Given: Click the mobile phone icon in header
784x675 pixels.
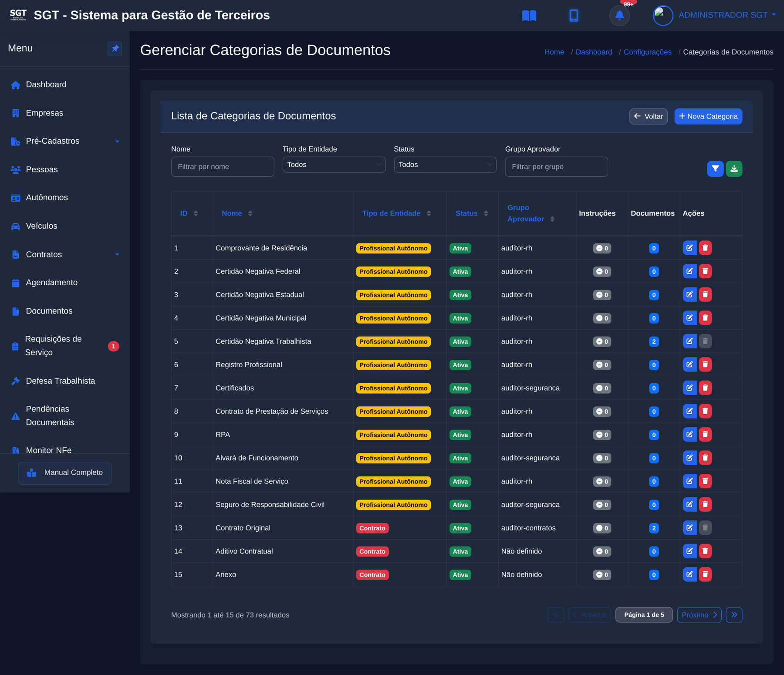Looking at the screenshot, I should point(574,16).
